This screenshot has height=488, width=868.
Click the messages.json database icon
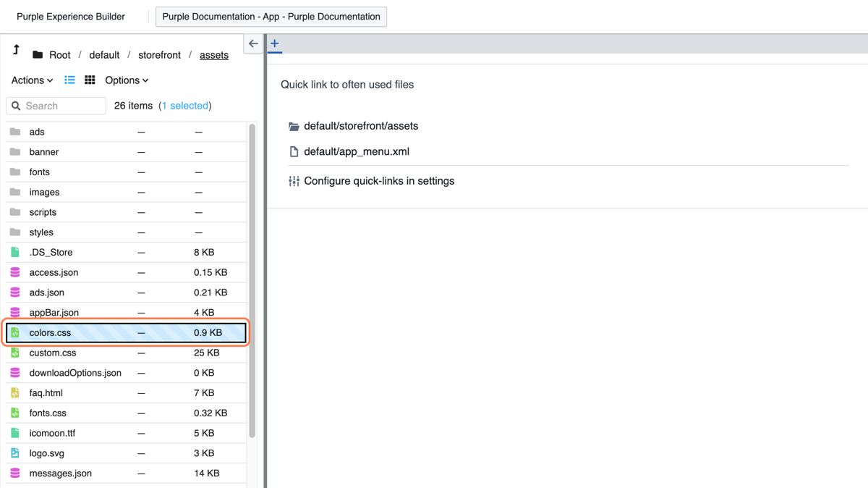pos(15,474)
